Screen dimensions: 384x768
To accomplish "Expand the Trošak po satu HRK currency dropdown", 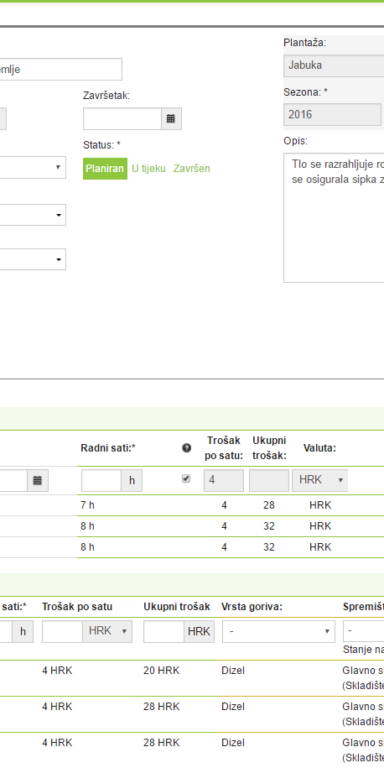I will [108, 631].
